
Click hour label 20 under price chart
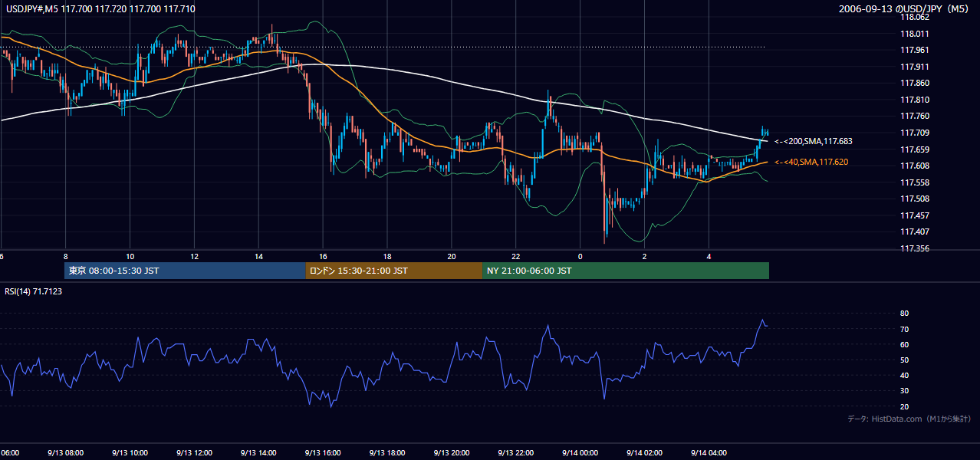tap(452, 256)
